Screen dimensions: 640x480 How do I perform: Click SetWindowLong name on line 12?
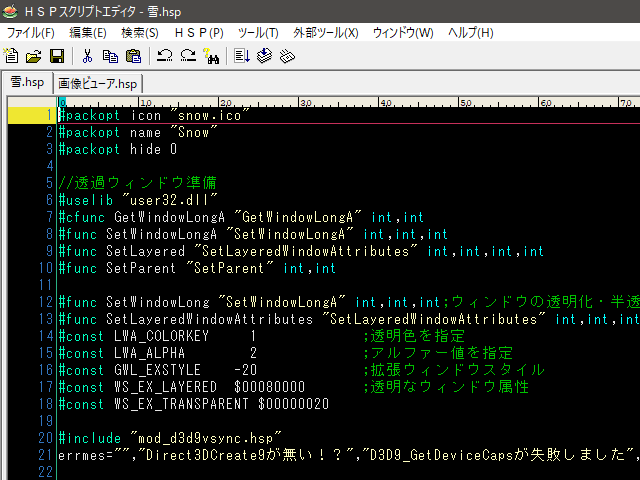pos(158,302)
